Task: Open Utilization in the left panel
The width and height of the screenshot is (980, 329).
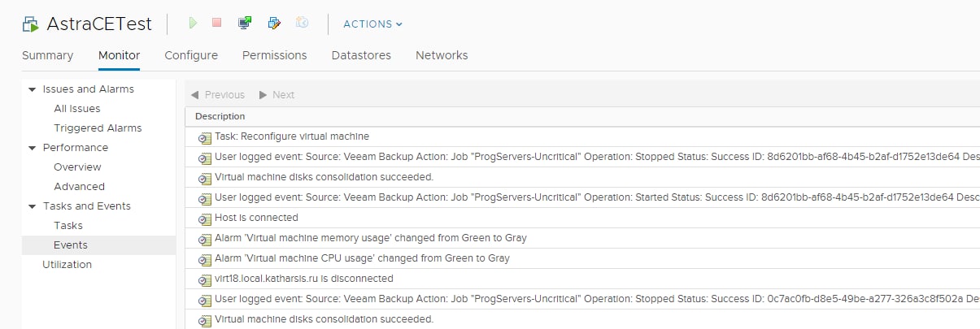Action: (67, 265)
